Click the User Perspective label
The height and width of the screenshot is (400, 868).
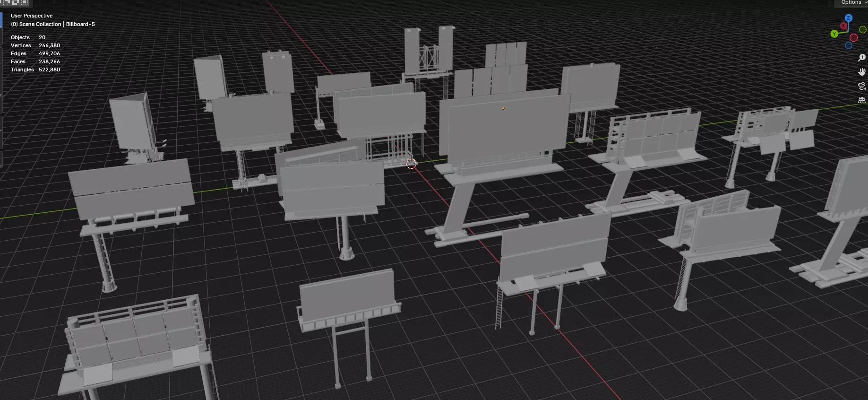32,16
